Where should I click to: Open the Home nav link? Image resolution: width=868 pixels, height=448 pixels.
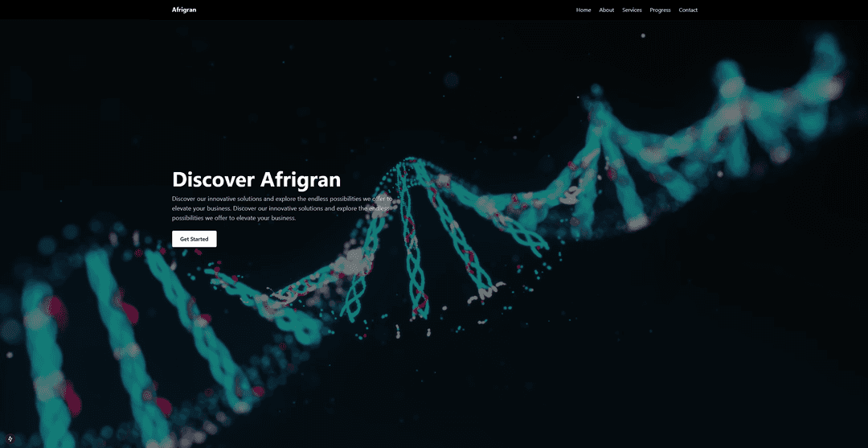(583, 10)
